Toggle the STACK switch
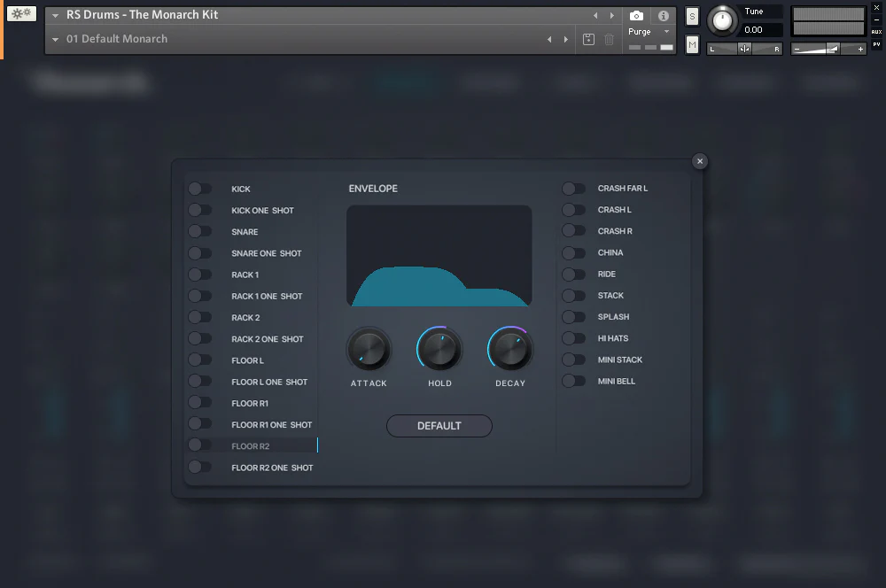This screenshot has width=886, height=588. click(x=573, y=296)
